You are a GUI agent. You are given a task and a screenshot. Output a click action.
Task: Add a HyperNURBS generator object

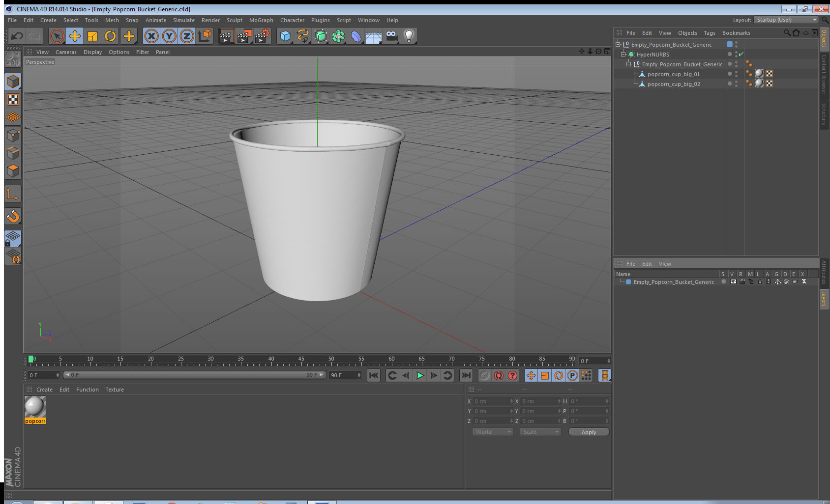[321, 36]
